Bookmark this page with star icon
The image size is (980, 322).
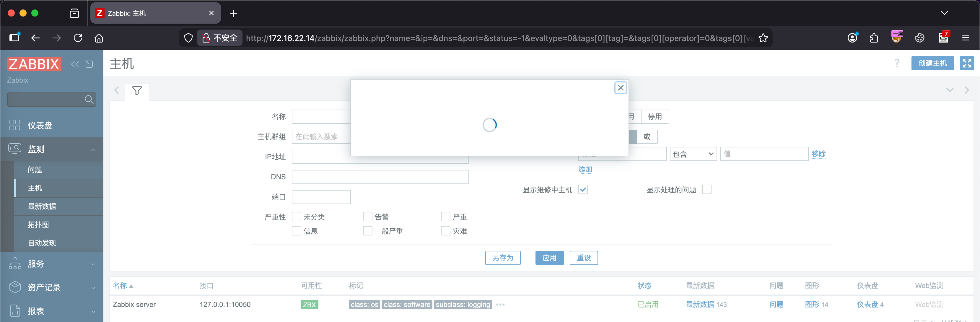click(763, 38)
